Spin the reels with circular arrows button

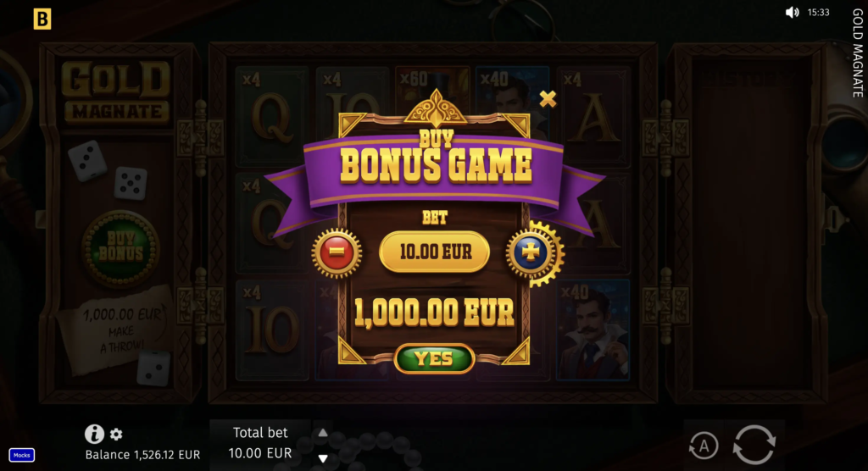click(x=754, y=445)
